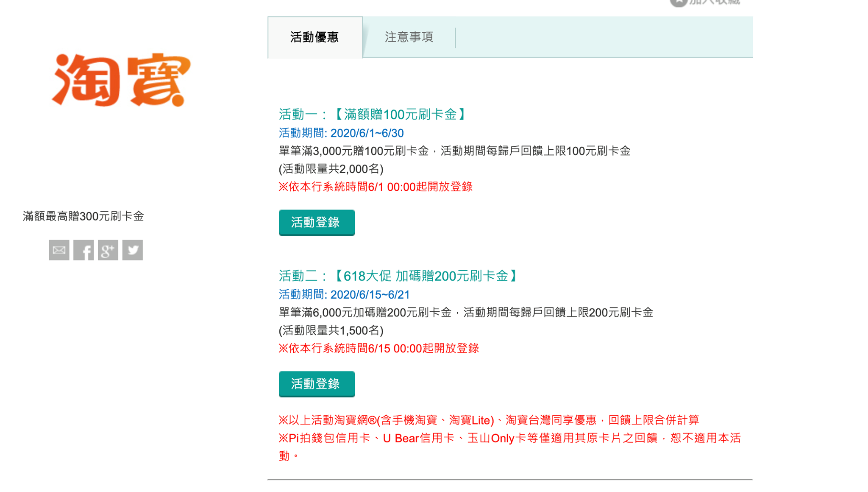Click 活動登錄 button under 活動二
Screen dimensions: 868x492
pyautogui.click(x=317, y=384)
